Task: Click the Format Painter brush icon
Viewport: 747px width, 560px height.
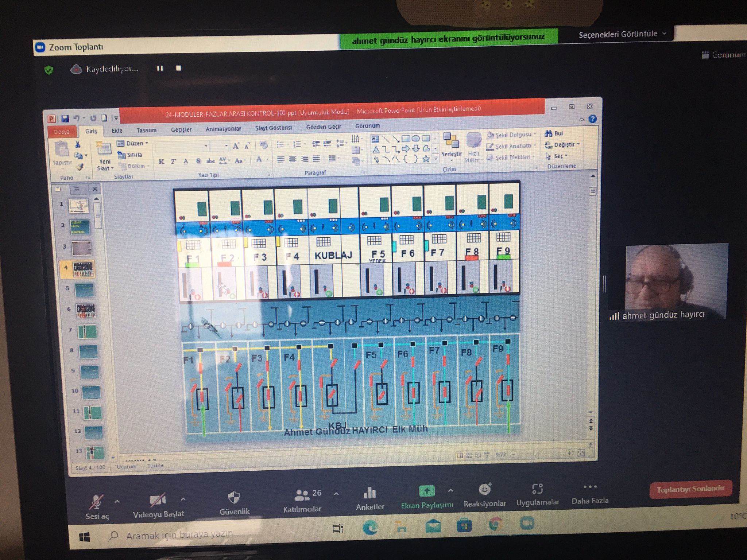Action: (80, 167)
